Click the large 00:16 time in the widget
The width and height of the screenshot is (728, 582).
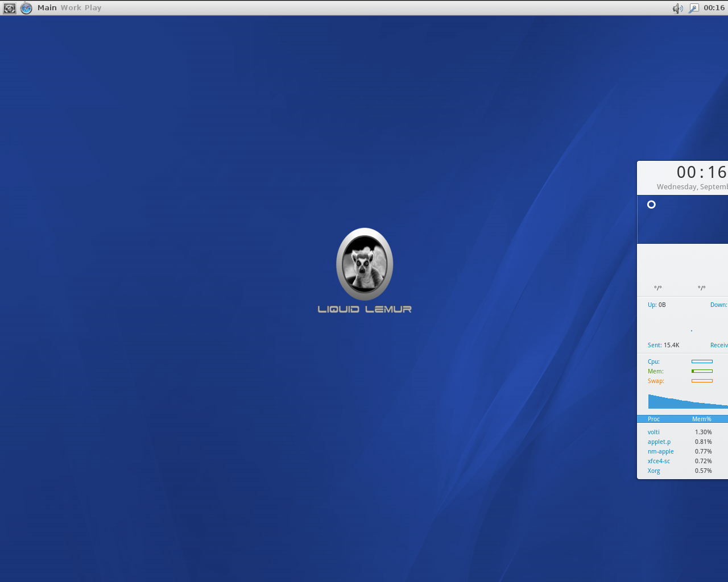(x=702, y=172)
